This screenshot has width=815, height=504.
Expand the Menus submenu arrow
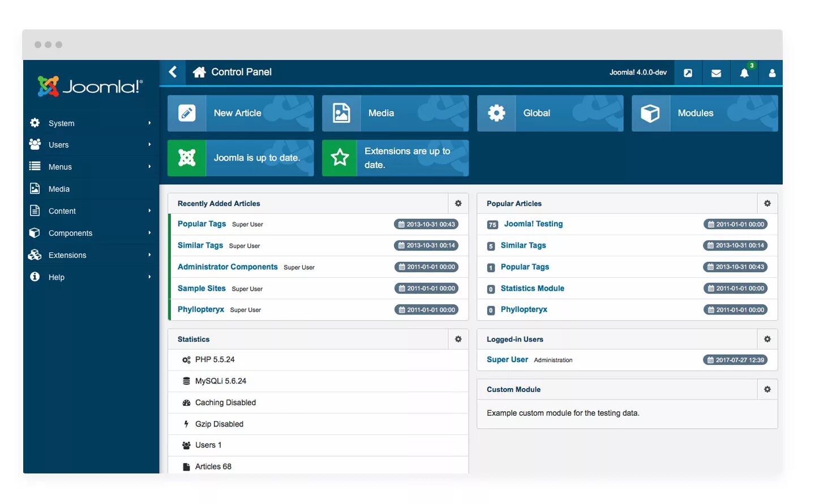pos(150,167)
